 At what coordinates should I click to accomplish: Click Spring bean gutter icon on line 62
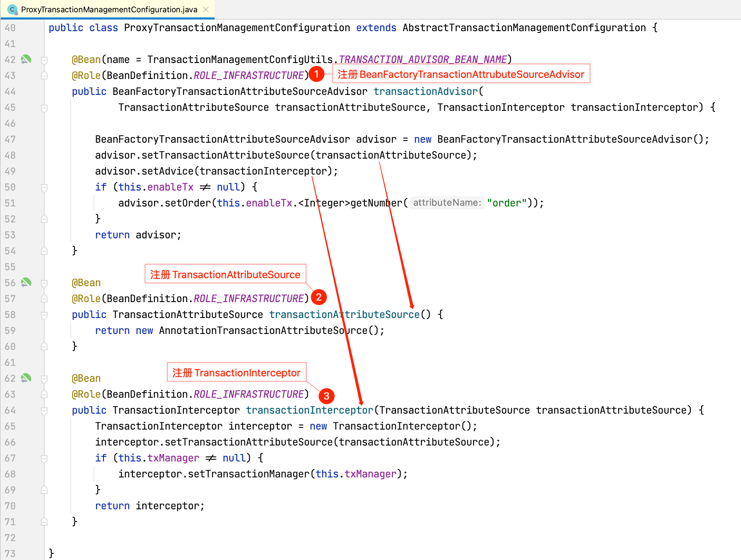coord(26,378)
